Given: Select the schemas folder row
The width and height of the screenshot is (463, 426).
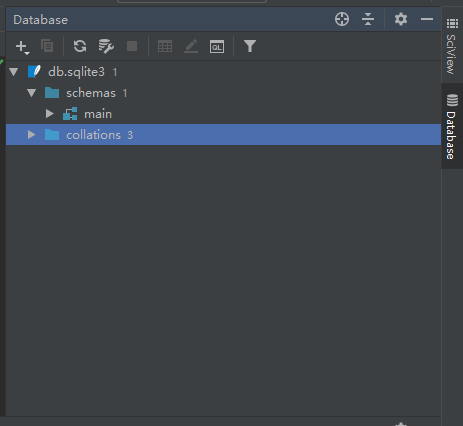Looking at the screenshot, I should (x=223, y=93).
